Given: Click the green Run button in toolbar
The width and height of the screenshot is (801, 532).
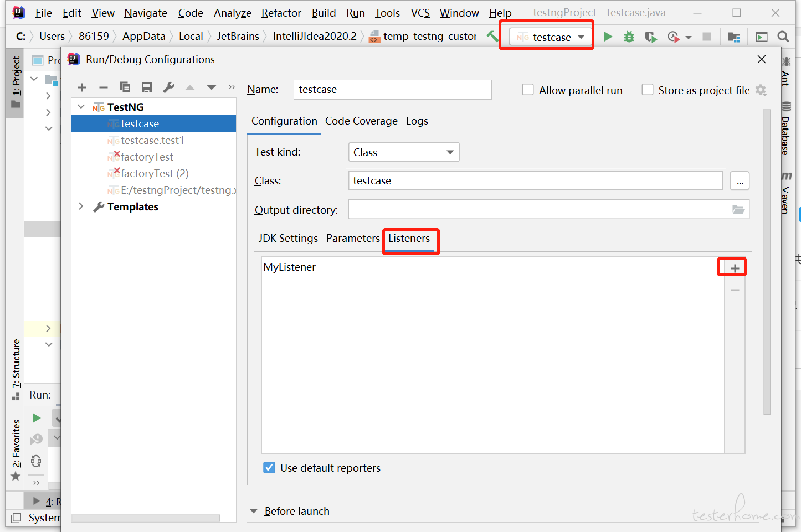Looking at the screenshot, I should point(608,37).
